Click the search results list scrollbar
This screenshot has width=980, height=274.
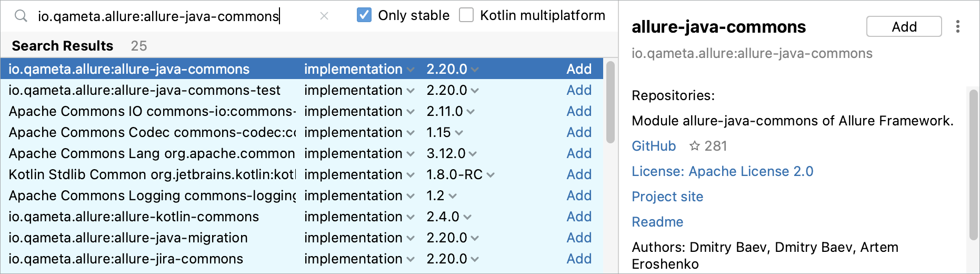[611, 102]
